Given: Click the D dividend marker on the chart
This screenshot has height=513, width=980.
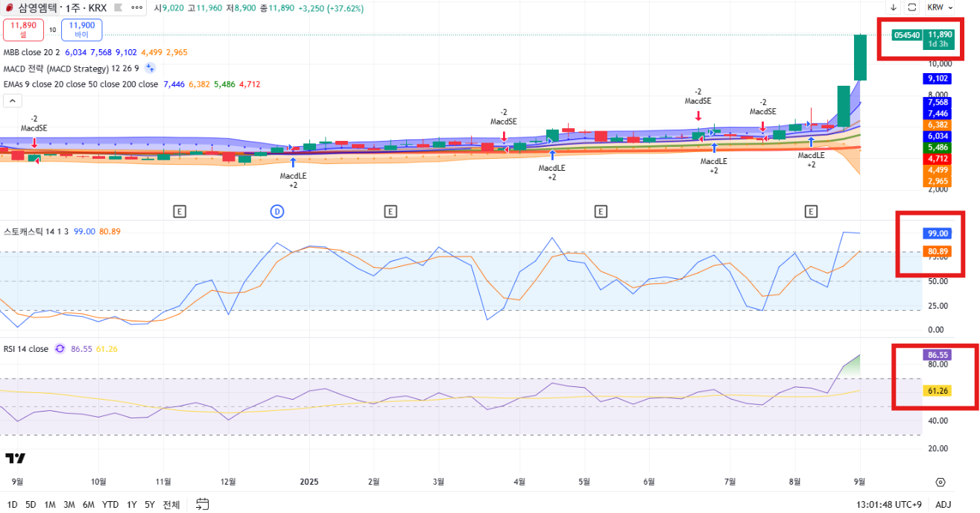Looking at the screenshot, I should 276,212.
